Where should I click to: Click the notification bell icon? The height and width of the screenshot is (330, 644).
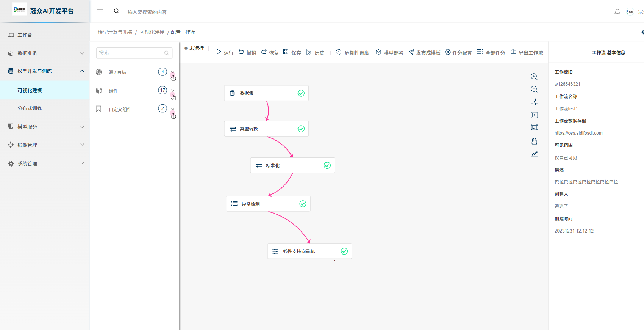[x=617, y=12]
